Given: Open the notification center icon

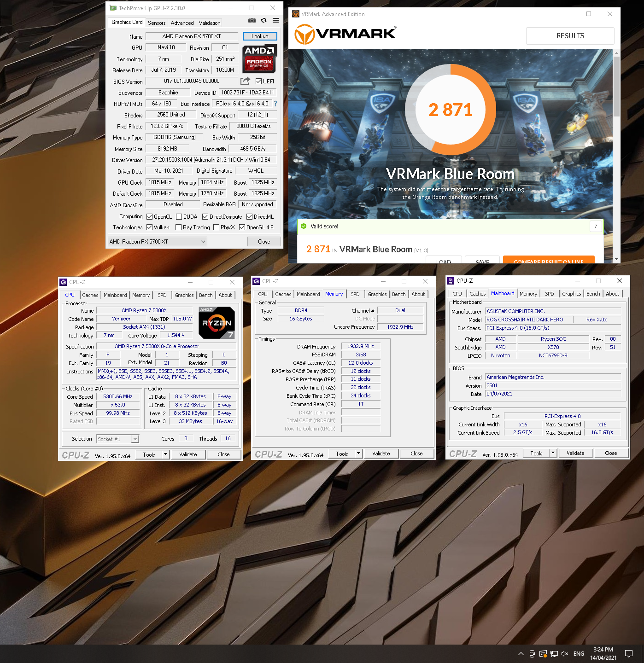Looking at the screenshot, I should pyautogui.click(x=629, y=654).
